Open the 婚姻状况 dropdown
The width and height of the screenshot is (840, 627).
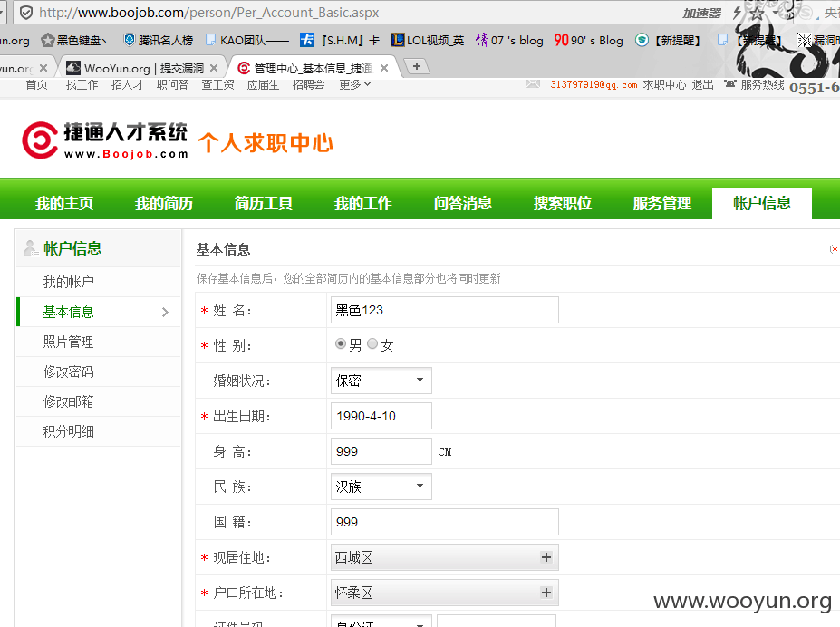coord(381,381)
